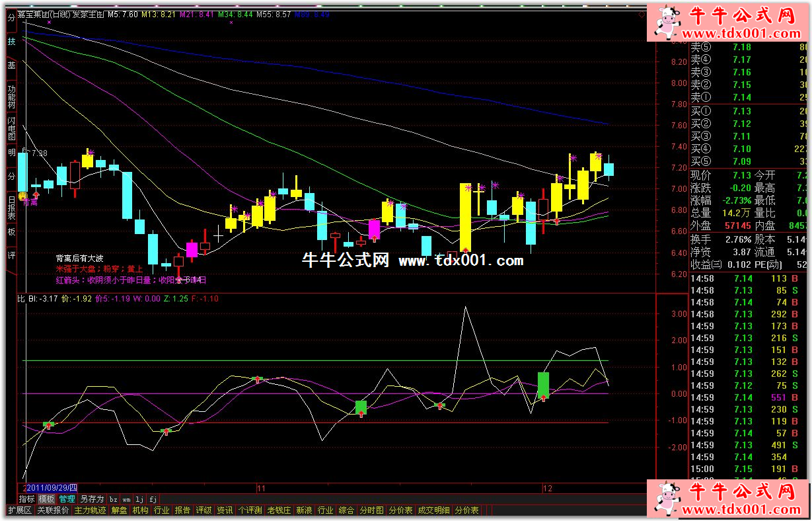This screenshot has width=812, height=521.
Task: Click the 技 sidebar tab
Action: point(11,41)
